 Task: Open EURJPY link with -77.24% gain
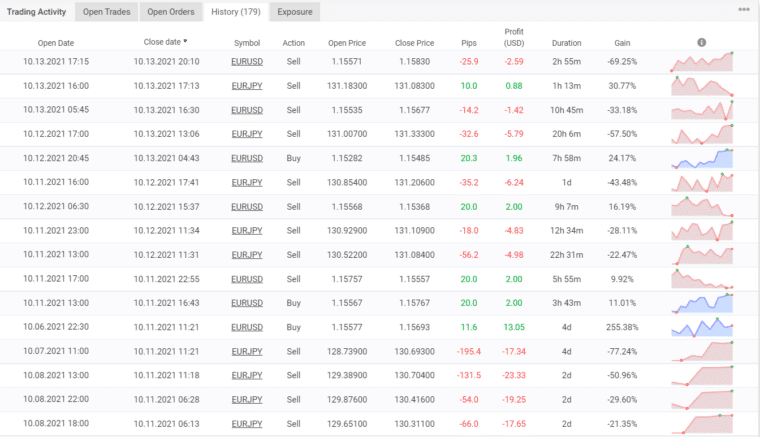(x=247, y=351)
